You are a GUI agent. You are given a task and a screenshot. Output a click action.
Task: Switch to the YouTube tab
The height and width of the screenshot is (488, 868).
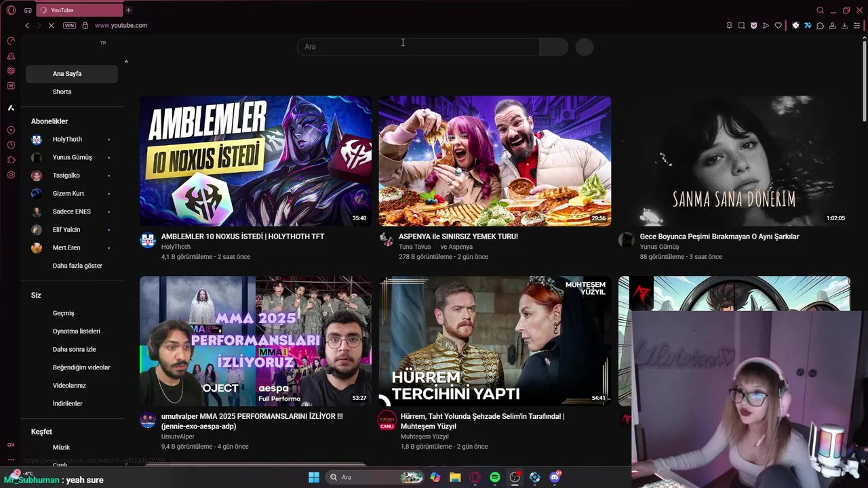[79, 10]
